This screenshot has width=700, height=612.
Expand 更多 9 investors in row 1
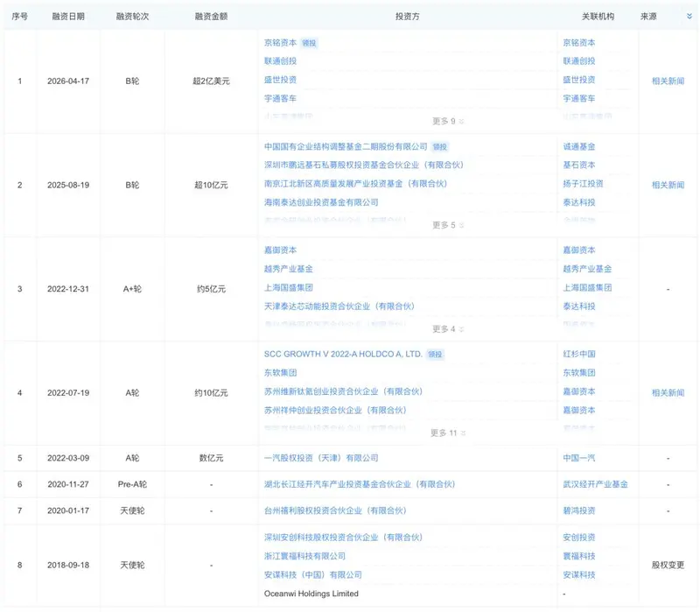pyautogui.click(x=448, y=121)
